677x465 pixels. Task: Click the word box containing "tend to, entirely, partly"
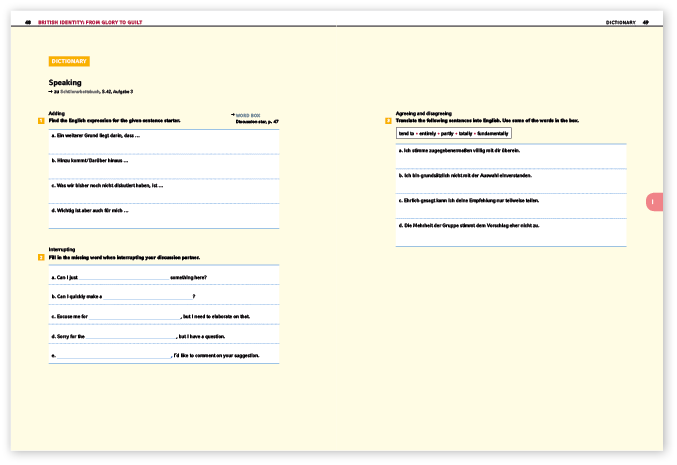pyautogui.click(x=454, y=133)
